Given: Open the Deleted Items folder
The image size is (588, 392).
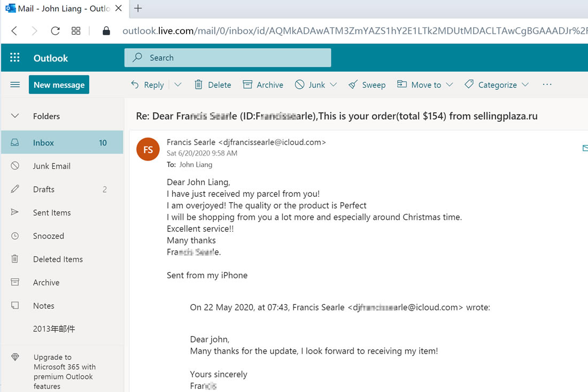Looking at the screenshot, I should 62,259.
